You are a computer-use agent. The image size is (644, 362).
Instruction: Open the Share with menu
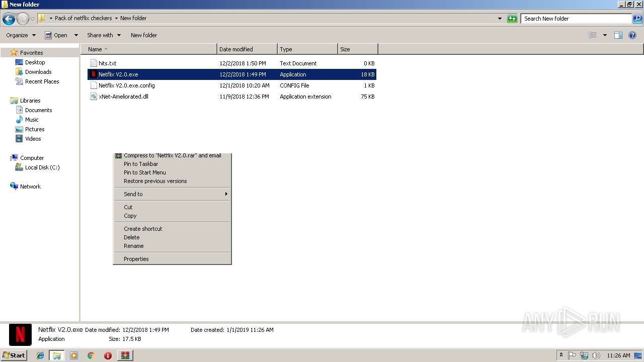click(104, 35)
